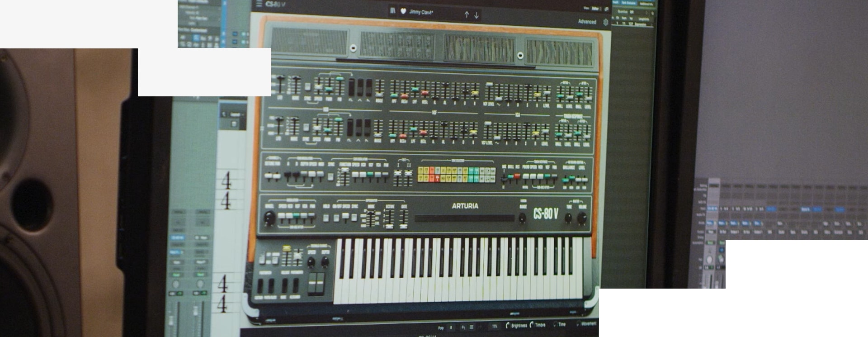Viewport: 868px width, 337px height.
Task: Click the Depth knob left of the keys
Action: [325, 262]
